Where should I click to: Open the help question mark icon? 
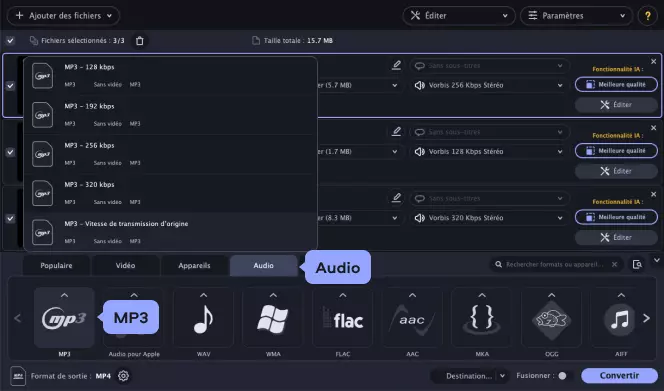pos(647,16)
